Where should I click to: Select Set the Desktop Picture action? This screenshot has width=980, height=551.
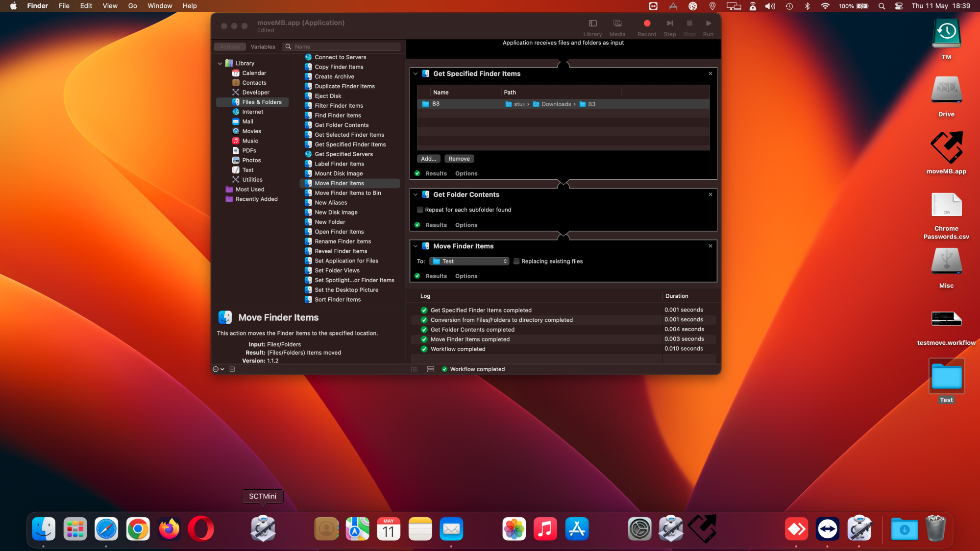coord(346,290)
